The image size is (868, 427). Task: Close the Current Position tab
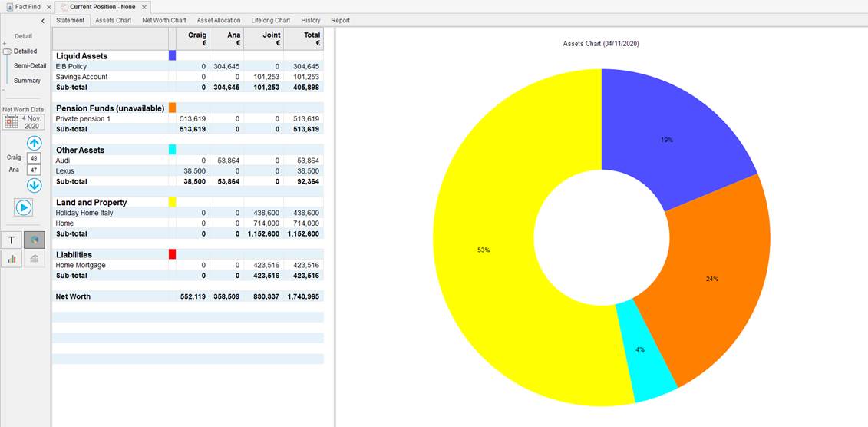(144, 7)
